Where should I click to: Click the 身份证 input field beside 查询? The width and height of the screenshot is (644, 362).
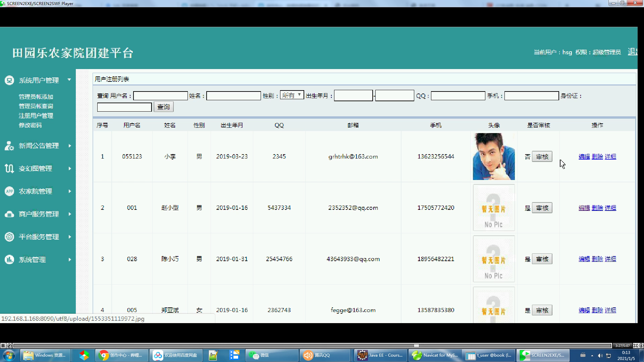pyautogui.click(x=124, y=107)
